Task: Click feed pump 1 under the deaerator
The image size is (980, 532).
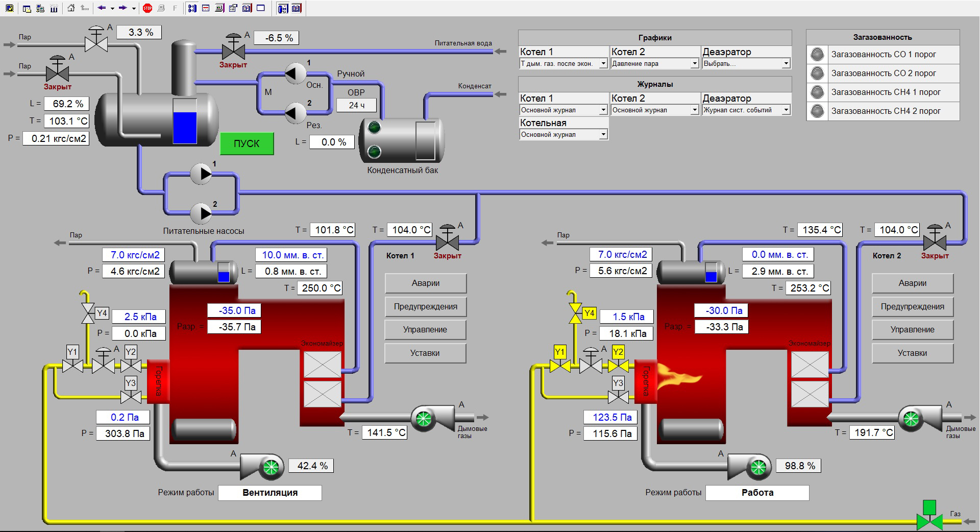Action: tap(202, 174)
